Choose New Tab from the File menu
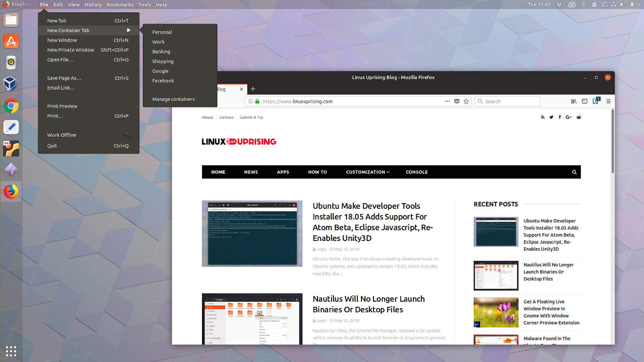 tap(89, 21)
